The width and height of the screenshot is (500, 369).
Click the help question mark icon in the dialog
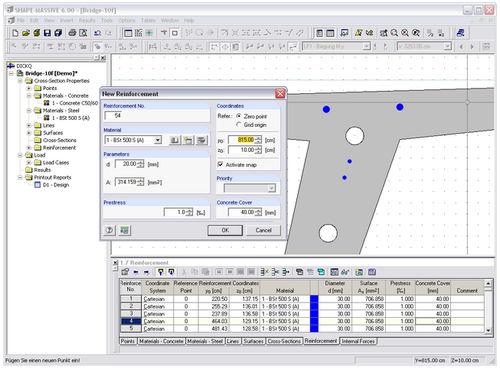(x=109, y=230)
